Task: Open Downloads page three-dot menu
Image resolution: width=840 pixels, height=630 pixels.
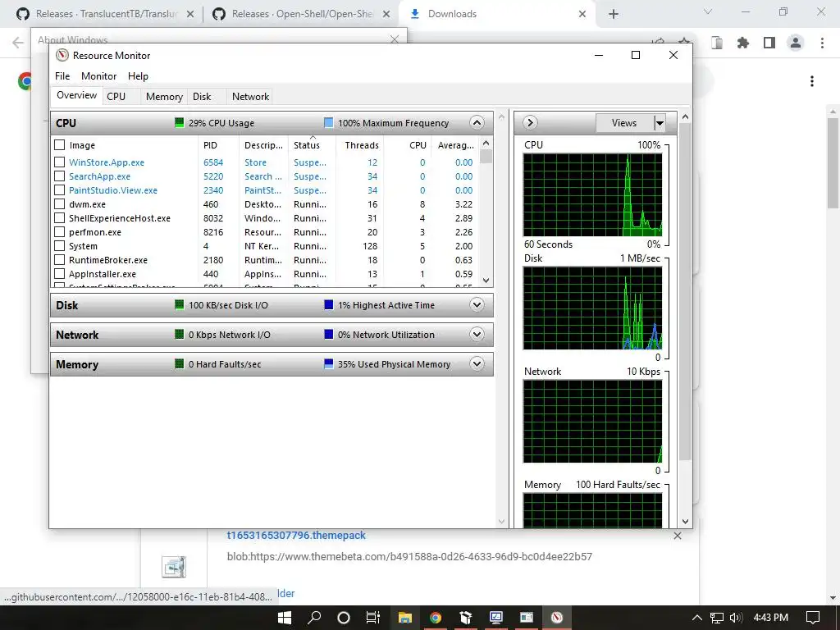Action: [812, 81]
